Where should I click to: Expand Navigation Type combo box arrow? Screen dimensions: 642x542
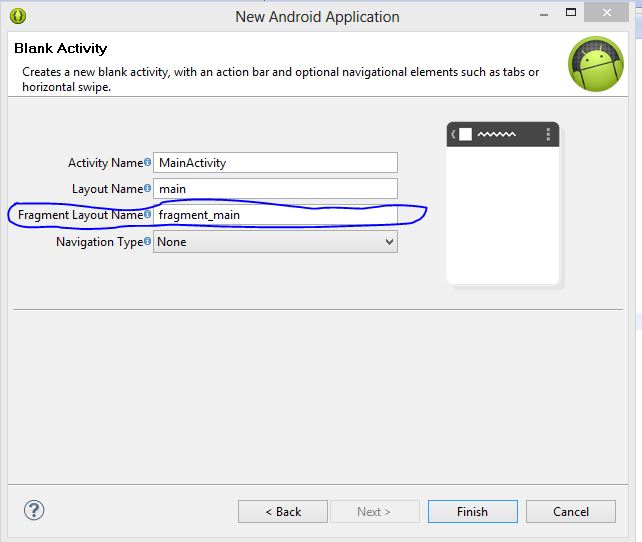[389, 242]
